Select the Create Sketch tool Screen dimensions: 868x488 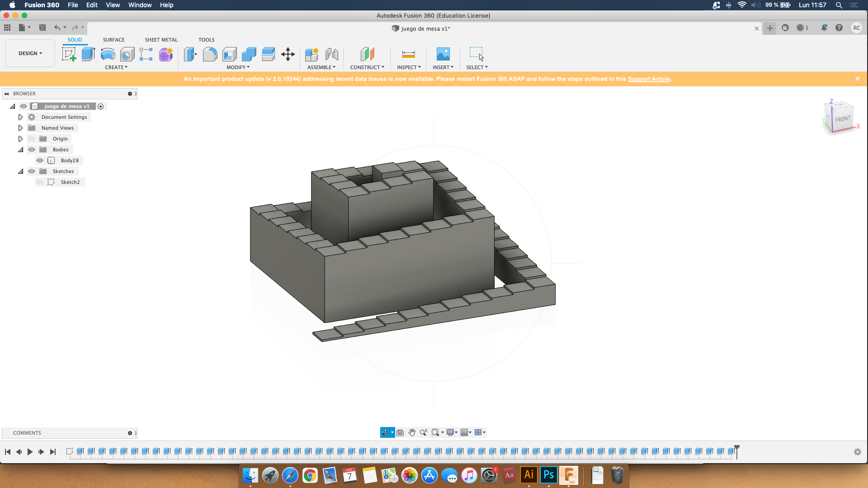[x=69, y=54]
